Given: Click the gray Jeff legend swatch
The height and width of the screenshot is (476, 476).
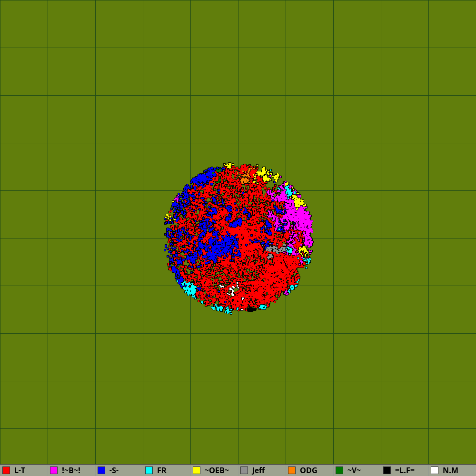Looking at the screenshot, I should (x=244, y=470).
